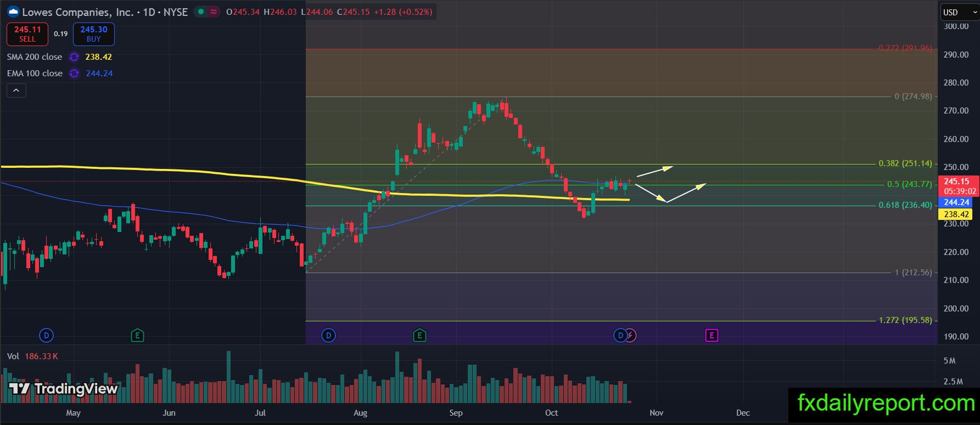Select the EMA 100 close legend label

tap(35, 73)
